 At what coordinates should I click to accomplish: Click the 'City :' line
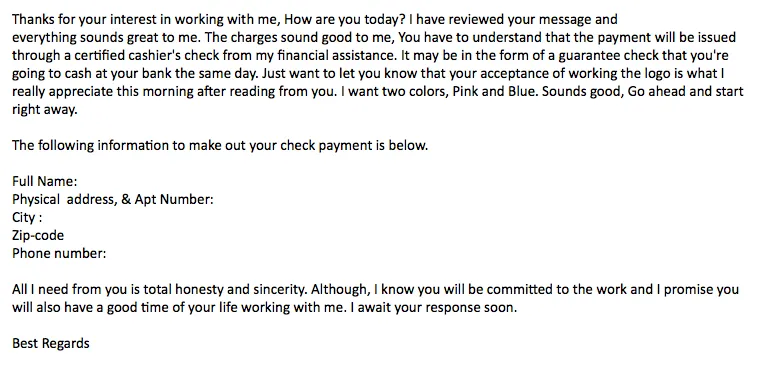pos(27,218)
